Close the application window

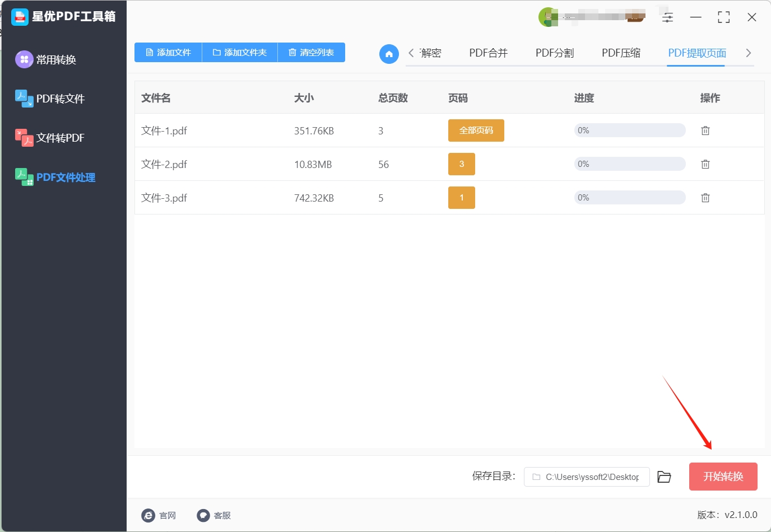pyautogui.click(x=752, y=17)
